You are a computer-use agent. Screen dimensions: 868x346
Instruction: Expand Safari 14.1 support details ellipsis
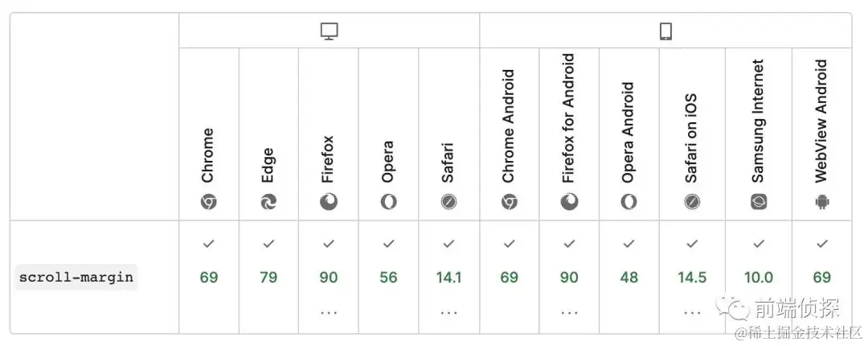pyautogui.click(x=448, y=312)
